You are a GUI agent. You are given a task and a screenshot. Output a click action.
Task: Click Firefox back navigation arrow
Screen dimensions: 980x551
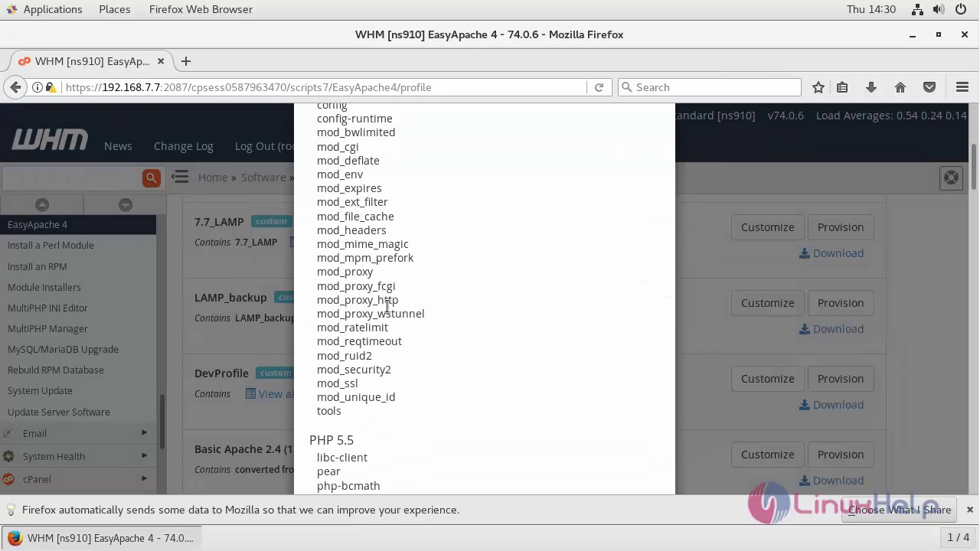point(15,87)
